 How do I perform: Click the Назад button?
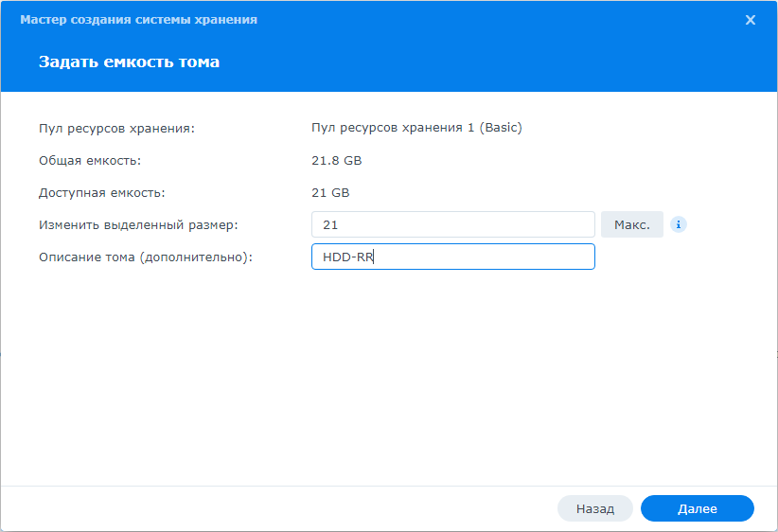pos(595,508)
